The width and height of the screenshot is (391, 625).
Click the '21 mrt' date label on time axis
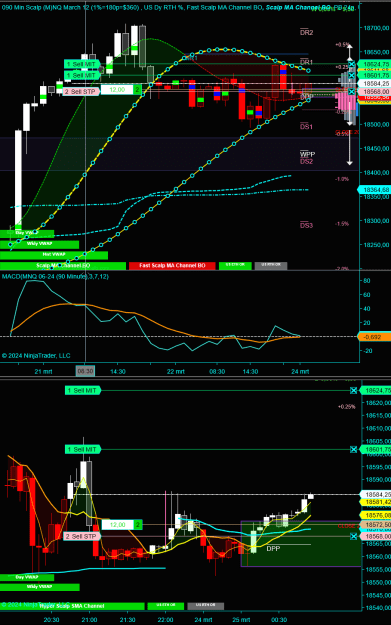43,371
